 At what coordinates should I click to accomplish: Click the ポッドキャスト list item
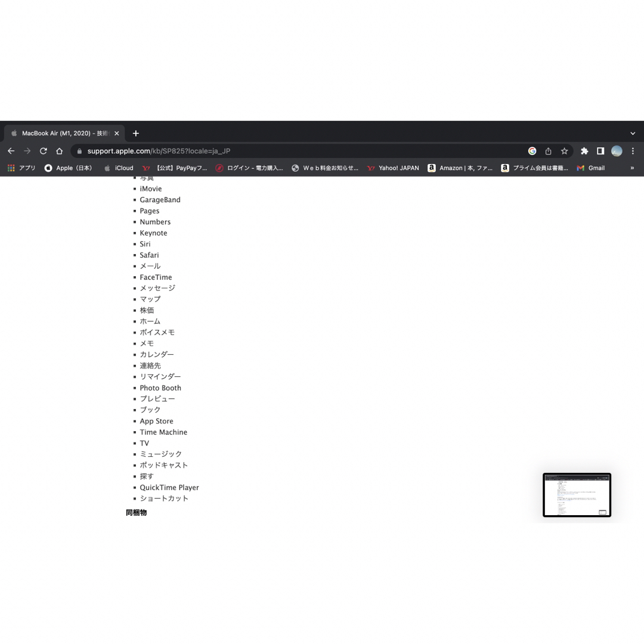pos(164,465)
